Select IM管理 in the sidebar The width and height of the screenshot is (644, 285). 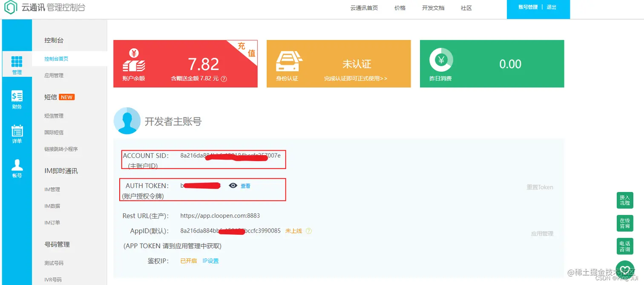52,189
